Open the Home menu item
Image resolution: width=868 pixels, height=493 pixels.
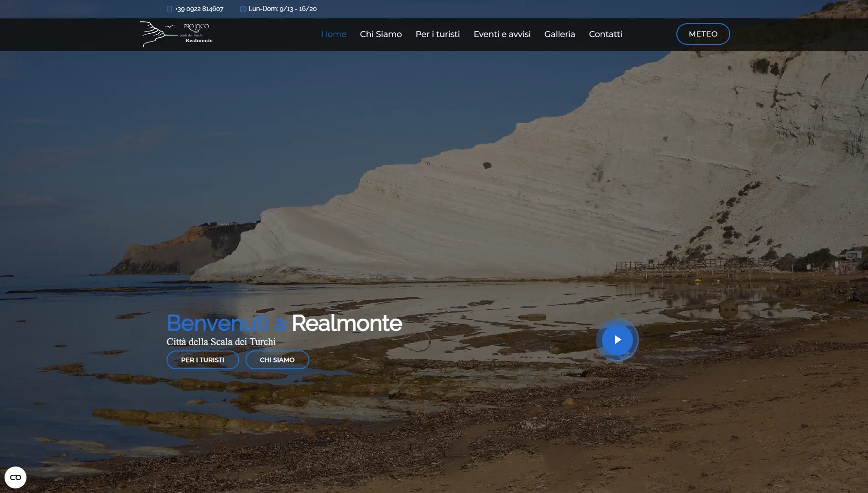[x=334, y=34]
